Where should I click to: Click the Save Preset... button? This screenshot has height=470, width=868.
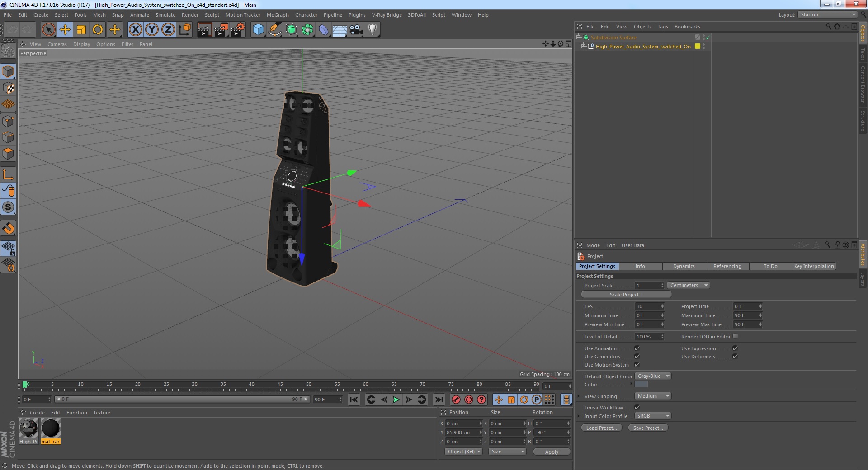(648, 428)
